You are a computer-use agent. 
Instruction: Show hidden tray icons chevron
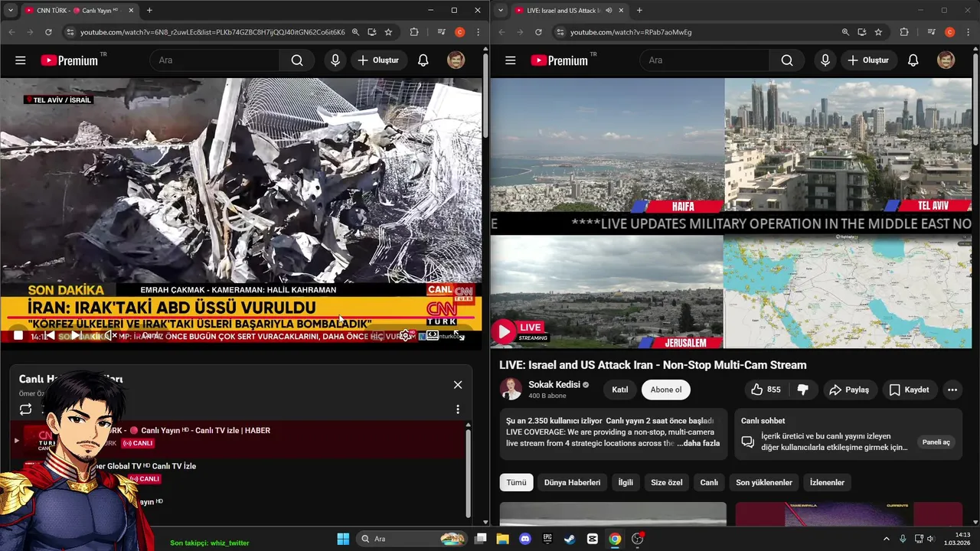(x=887, y=539)
